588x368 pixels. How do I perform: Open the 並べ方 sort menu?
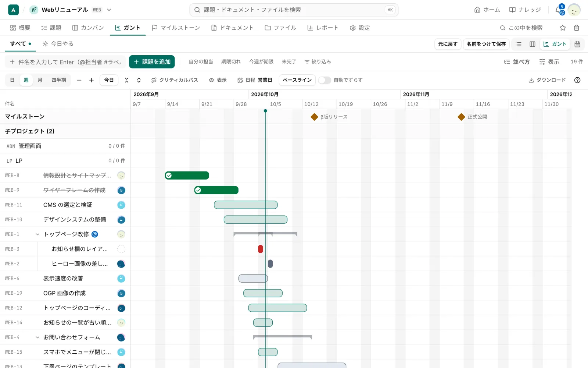click(x=517, y=62)
